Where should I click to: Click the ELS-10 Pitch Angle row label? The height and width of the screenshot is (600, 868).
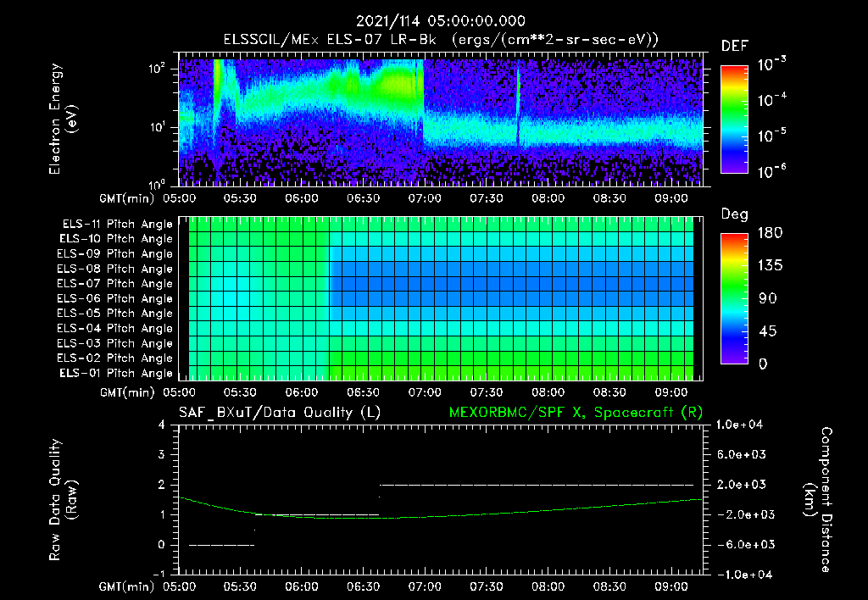click(116, 239)
